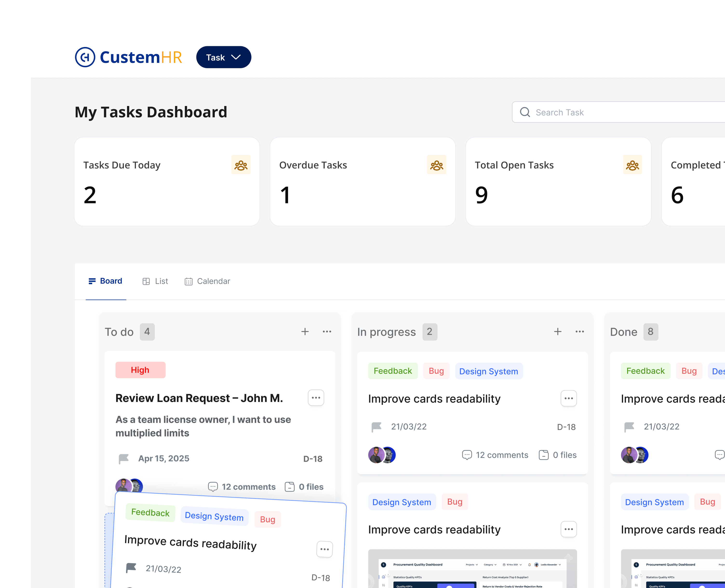This screenshot has height=588, width=725.
Task: Open options for Review Loan Request card
Action: pyautogui.click(x=316, y=398)
